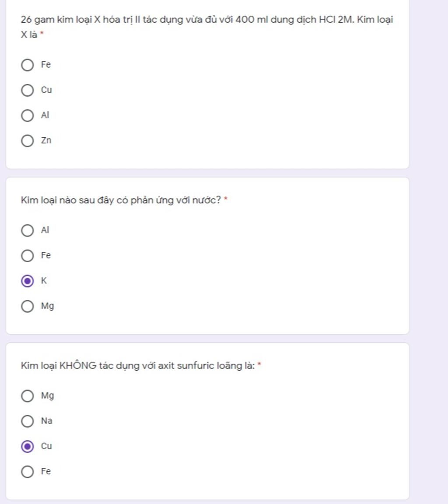Viewport: 448px width, 504px height.
Task: Click the selected Cu option for sunfuric
Action: coord(27,446)
